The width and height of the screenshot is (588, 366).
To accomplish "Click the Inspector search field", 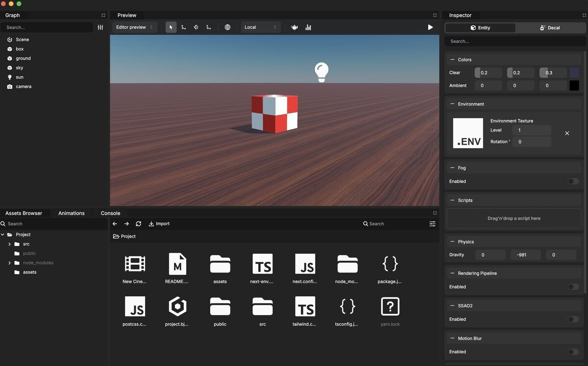I will click(514, 41).
